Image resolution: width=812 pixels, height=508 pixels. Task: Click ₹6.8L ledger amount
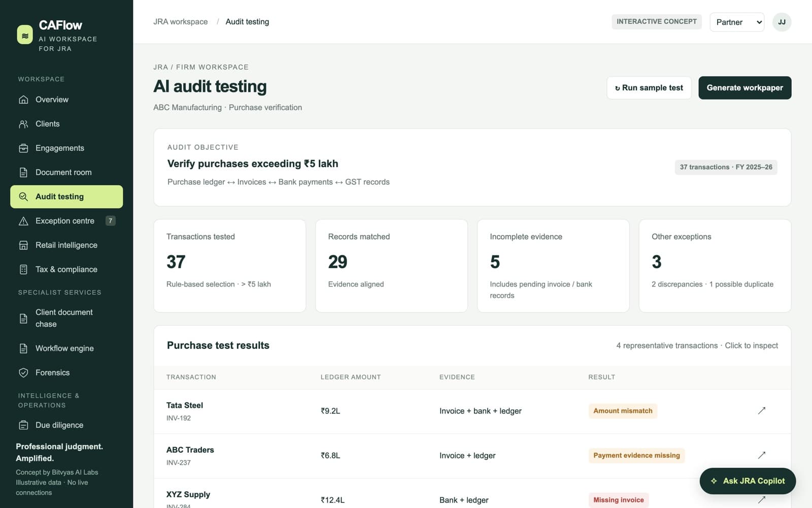click(x=330, y=456)
